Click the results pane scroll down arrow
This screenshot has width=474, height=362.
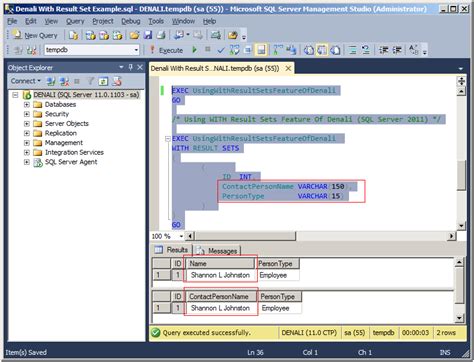[x=459, y=318]
